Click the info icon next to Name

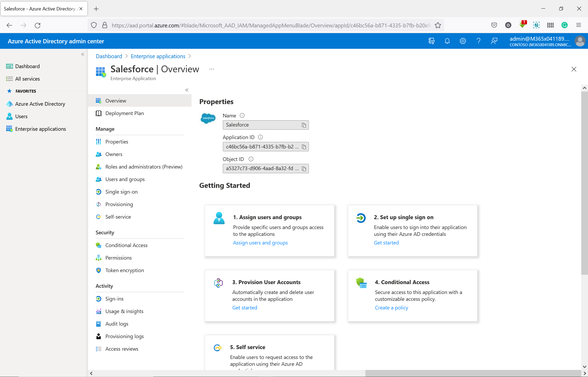coord(242,115)
